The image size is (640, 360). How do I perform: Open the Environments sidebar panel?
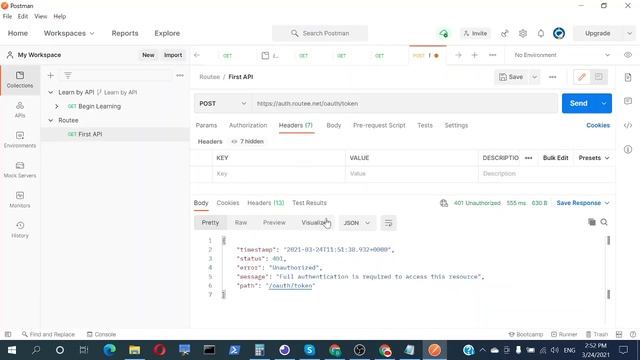[x=20, y=140]
